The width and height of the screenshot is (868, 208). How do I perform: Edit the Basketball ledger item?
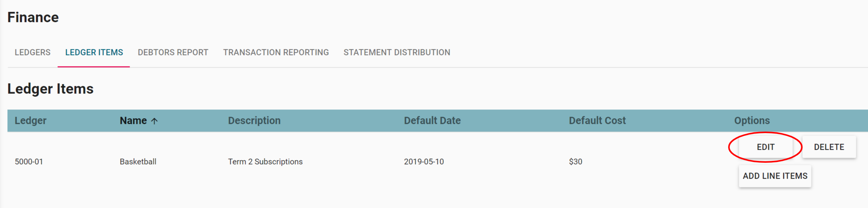(x=765, y=147)
